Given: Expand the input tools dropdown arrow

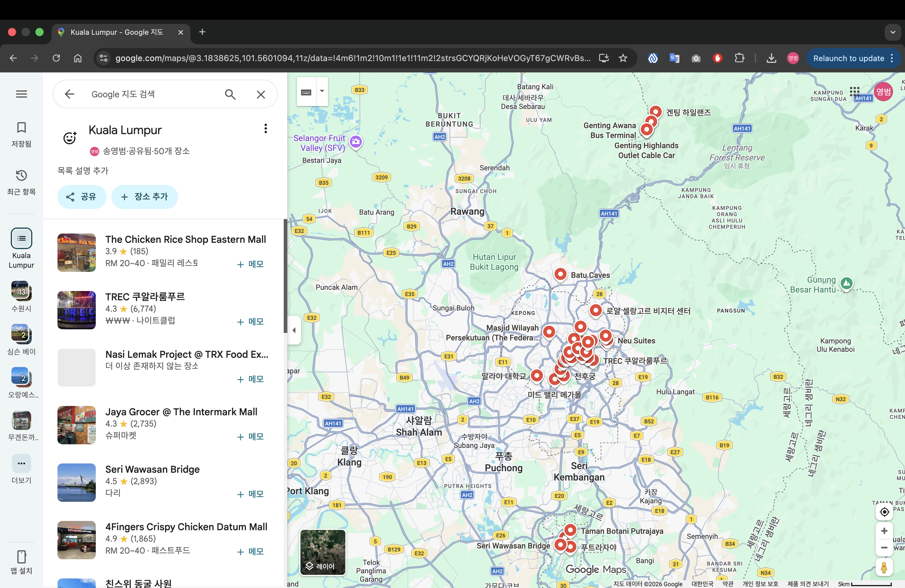Looking at the screenshot, I should 322,91.
